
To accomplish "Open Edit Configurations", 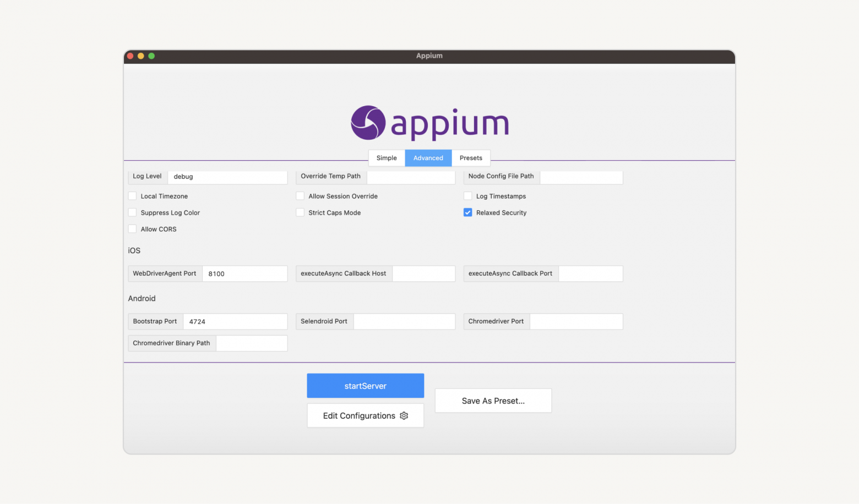I will tap(366, 415).
